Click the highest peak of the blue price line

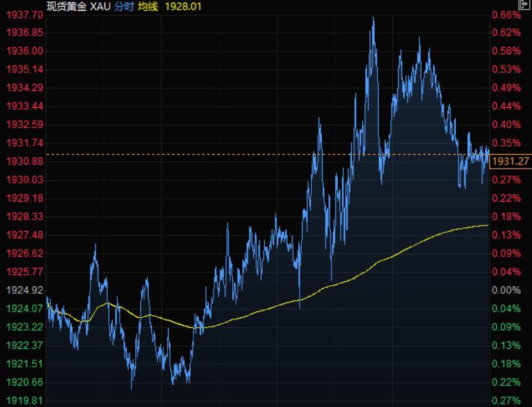coord(373,18)
